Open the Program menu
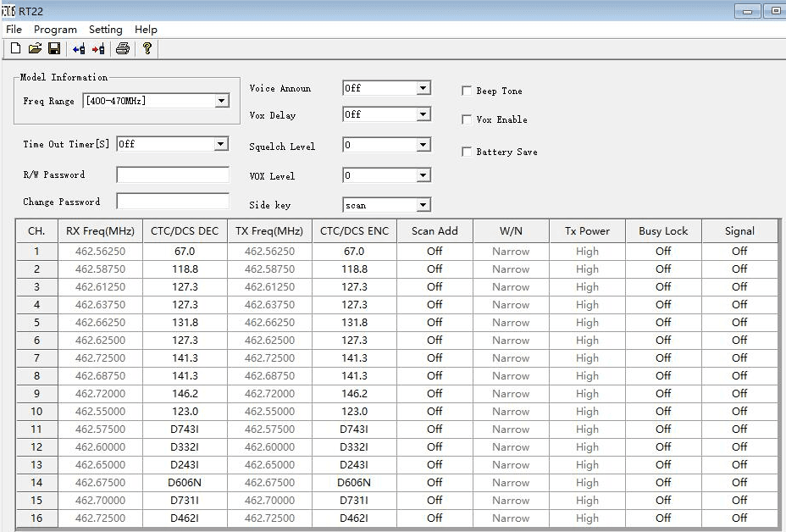The image size is (786, 532). click(x=55, y=30)
